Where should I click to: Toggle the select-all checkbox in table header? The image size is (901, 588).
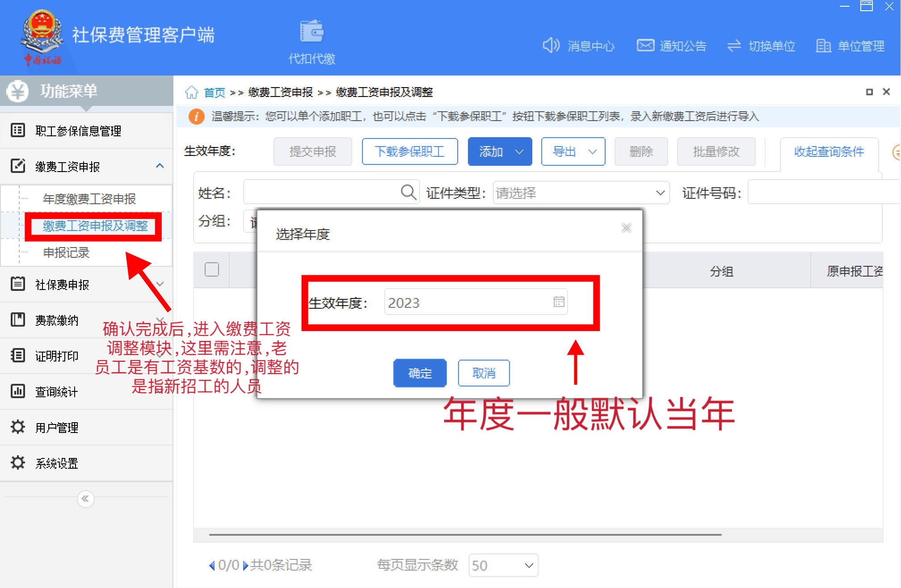pyautogui.click(x=212, y=269)
